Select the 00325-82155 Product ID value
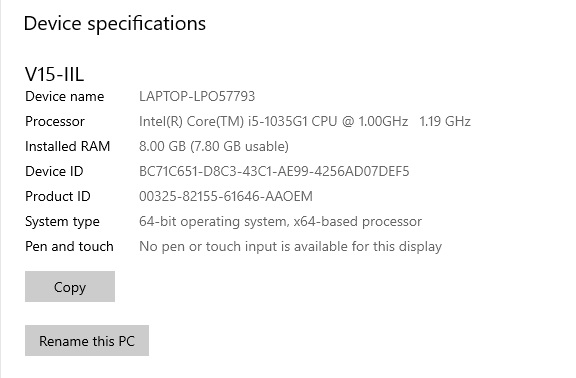The image size is (576, 378). click(x=226, y=197)
